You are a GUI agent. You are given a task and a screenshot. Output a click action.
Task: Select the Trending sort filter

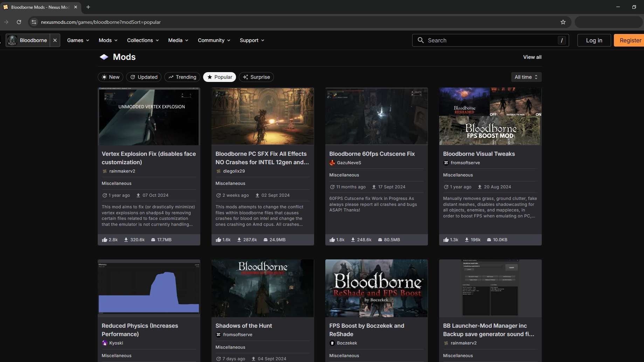[182, 77]
